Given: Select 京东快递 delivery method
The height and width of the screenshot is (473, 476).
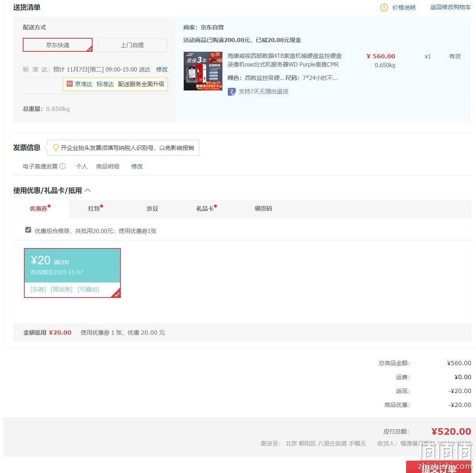Looking at the screenshot, I should pyautogui.click(x=58, y=45).
